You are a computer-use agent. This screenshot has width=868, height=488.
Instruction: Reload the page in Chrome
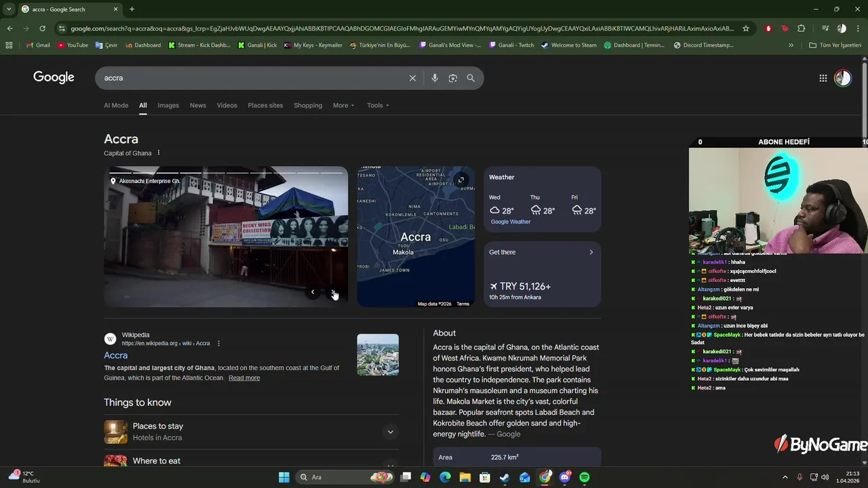42,28
